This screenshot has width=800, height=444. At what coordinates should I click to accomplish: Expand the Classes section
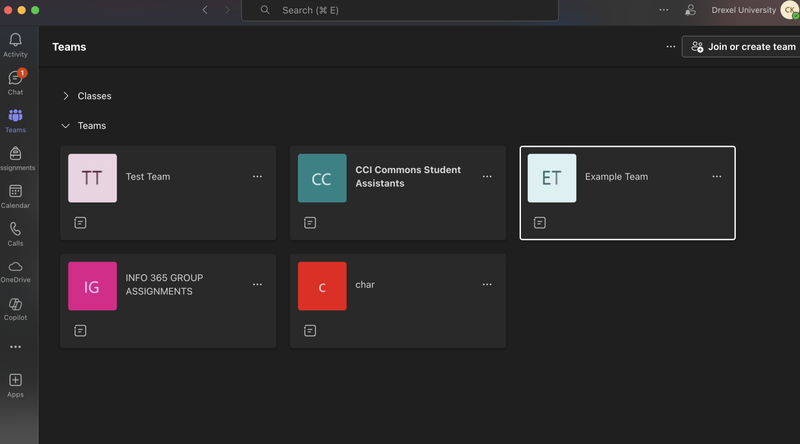(x=66, y=96)
